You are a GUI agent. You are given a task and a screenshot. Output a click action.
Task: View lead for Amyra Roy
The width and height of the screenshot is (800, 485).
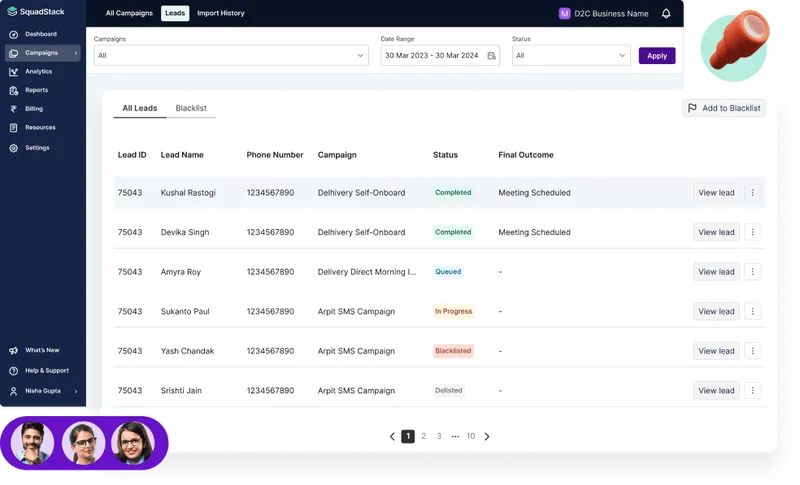point(716,272)
